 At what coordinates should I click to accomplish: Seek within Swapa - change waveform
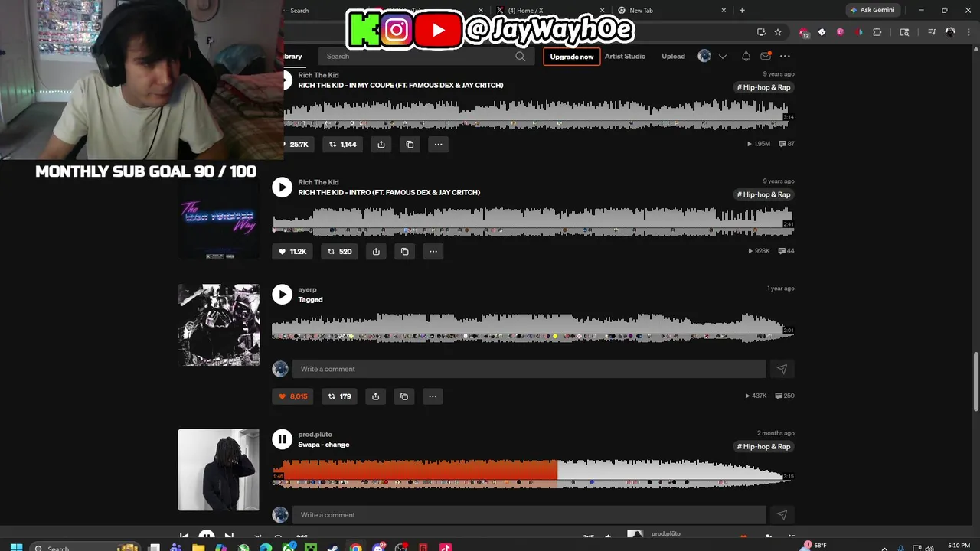pyautogui.click(x=533, y=474)
